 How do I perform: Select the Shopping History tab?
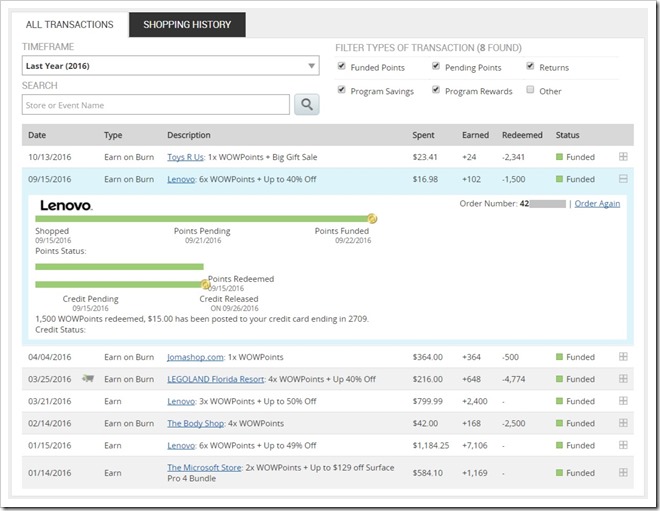tap(187, 24)
